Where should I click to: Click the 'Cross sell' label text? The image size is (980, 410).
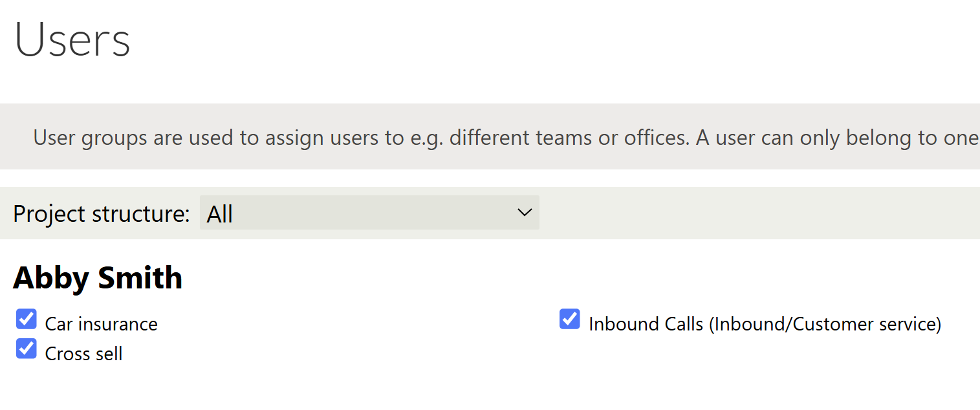(x=83, y=354)
